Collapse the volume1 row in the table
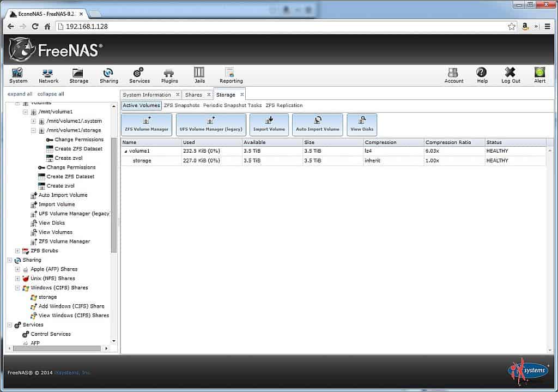 coord(126,152)
